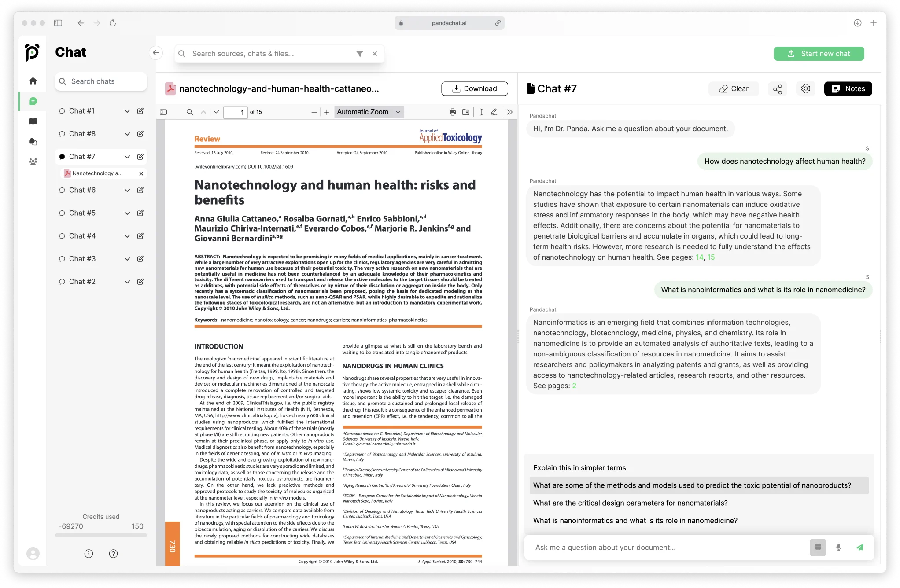Image resolution: width=900 pixels, height=588 pixels.
Task: Open the team members icon in sidebar
Action: pos(33,162)
